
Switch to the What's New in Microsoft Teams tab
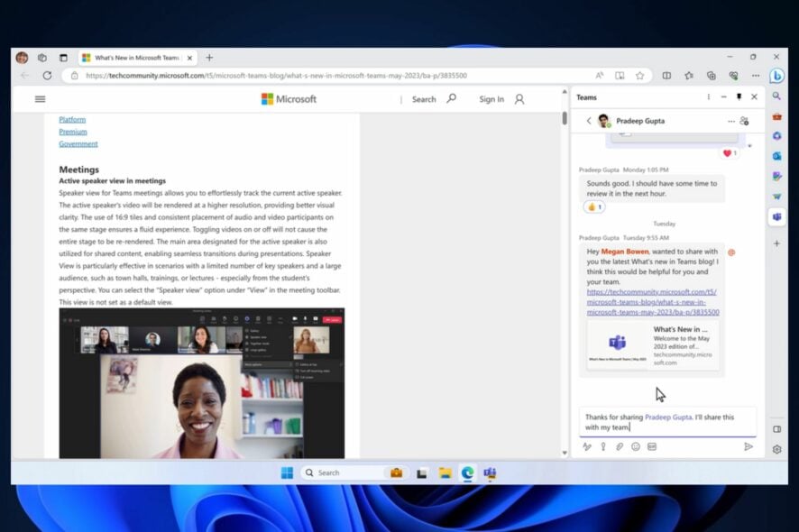[135, 57]
